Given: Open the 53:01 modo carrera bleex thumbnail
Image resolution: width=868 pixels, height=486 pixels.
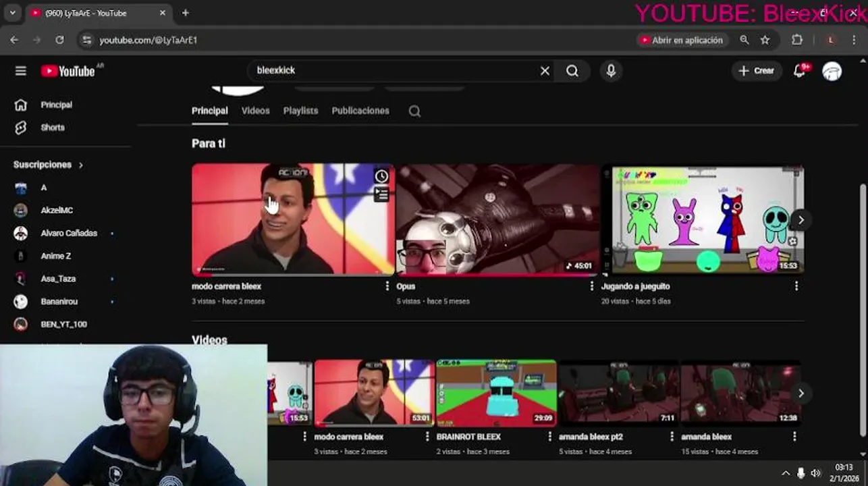Looking at the screenshot, I should [x=374, y=393].
